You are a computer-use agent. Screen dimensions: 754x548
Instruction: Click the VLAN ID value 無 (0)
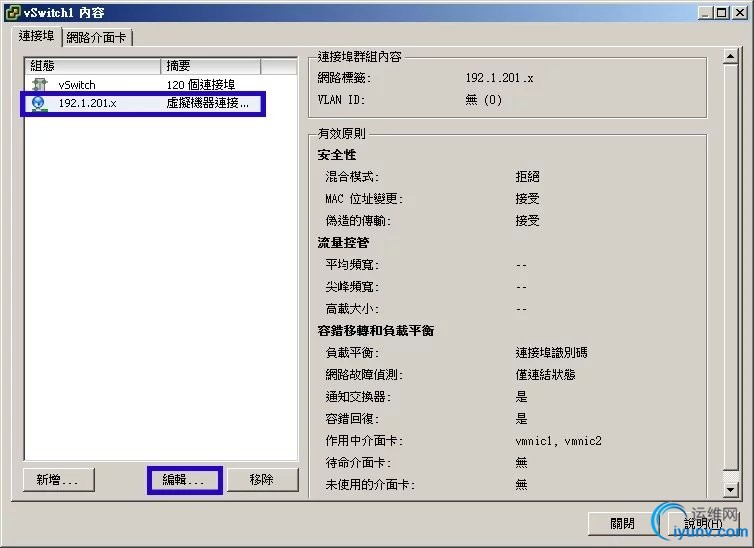[x=484, y=100]
